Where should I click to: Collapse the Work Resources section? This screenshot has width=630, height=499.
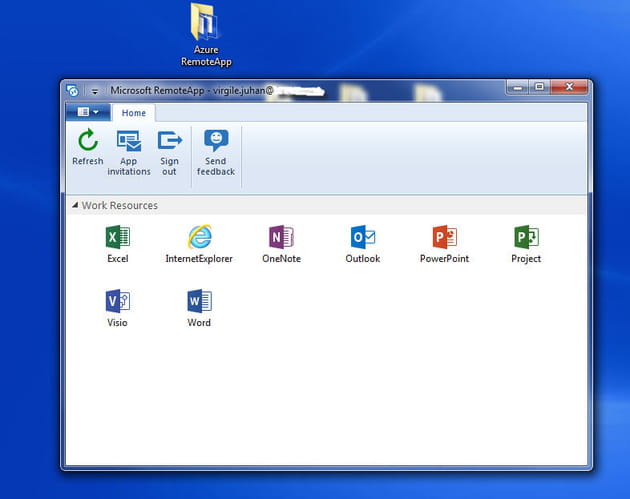pyautogui.click(x=75, y=205)
